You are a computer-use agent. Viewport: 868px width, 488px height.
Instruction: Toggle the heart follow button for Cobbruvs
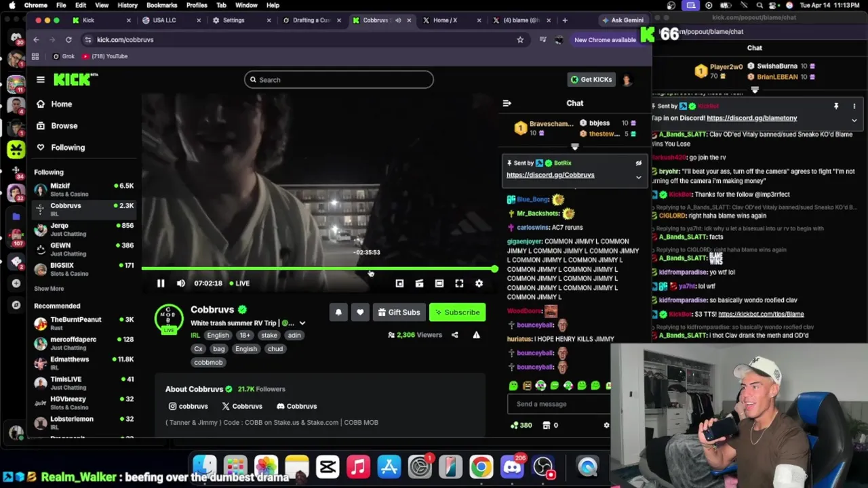360,312
